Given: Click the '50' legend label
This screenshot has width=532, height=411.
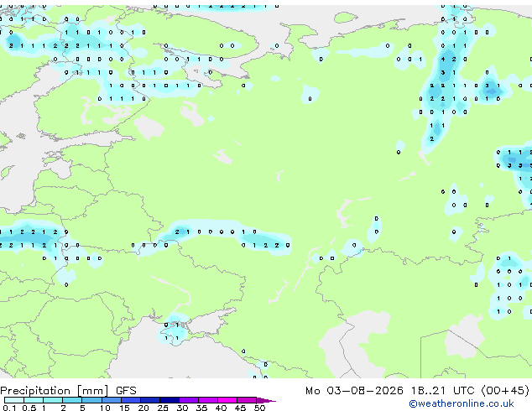Looking at the screenshot, I should point(259,408).
